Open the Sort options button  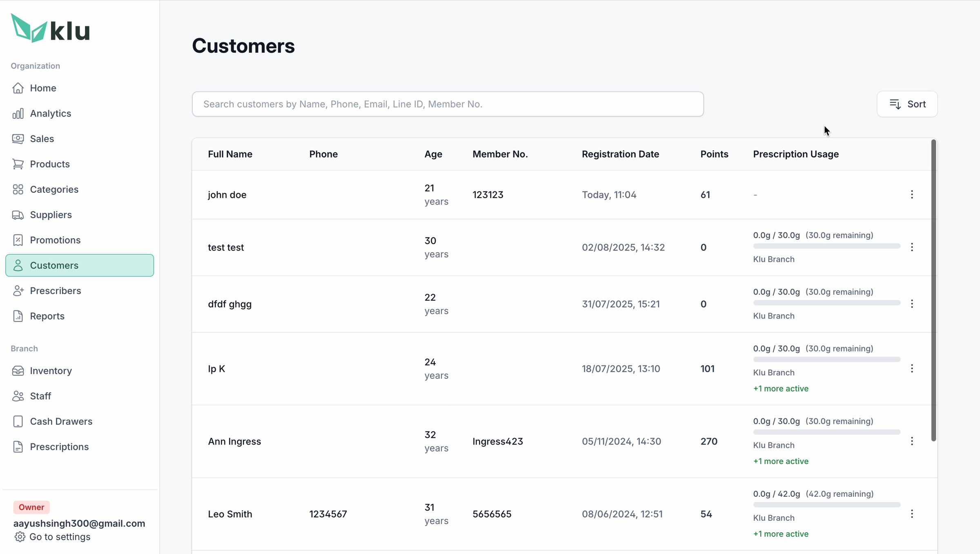[907, 104]
